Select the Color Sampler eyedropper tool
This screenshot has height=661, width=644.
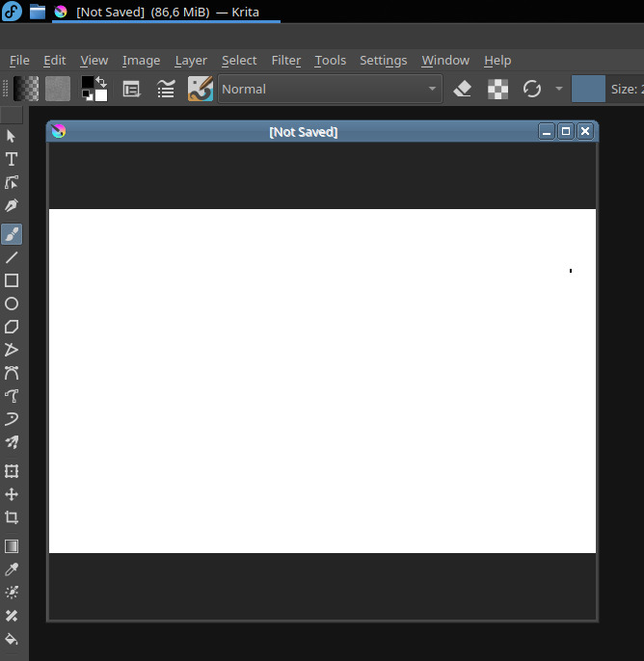click(12, 569)
